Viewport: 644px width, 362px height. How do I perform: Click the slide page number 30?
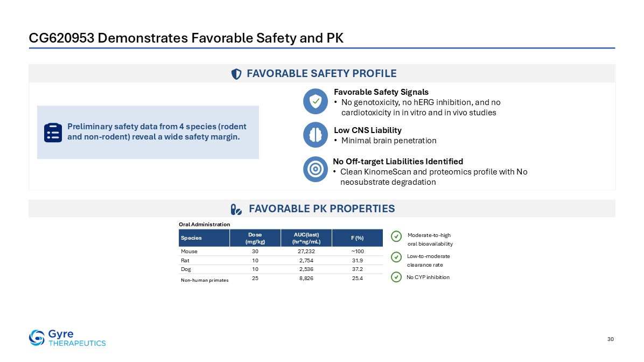[x=610, y=339]
